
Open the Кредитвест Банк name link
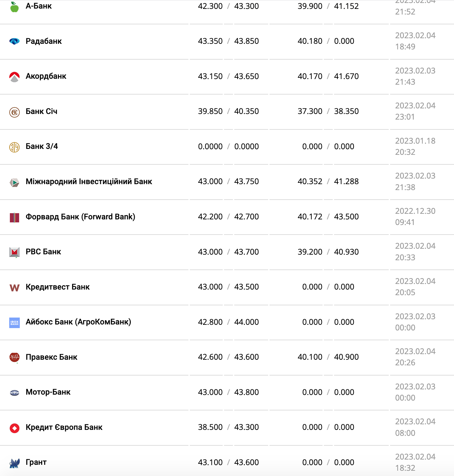(x=58, y=287)
